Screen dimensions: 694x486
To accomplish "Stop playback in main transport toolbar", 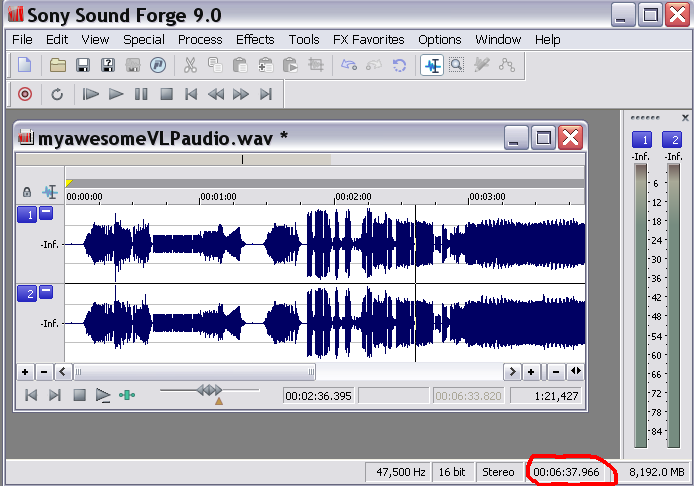I will [166, 94].
